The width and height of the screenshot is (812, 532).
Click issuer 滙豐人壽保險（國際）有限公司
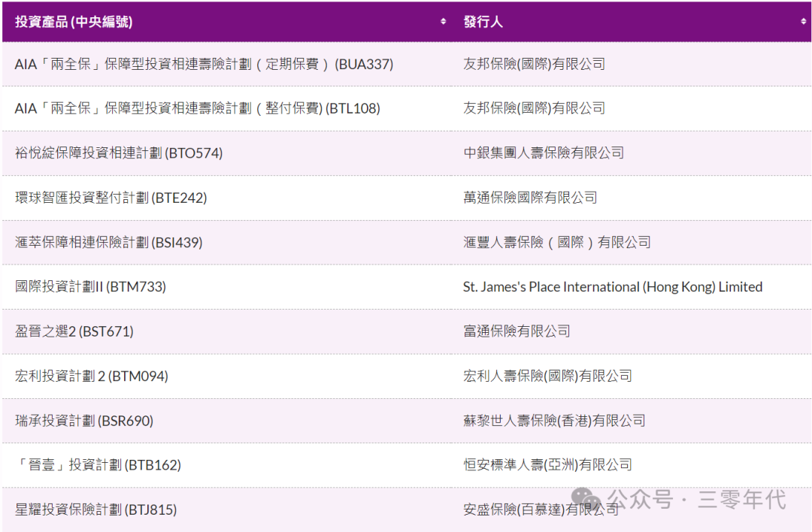[556, 242]
